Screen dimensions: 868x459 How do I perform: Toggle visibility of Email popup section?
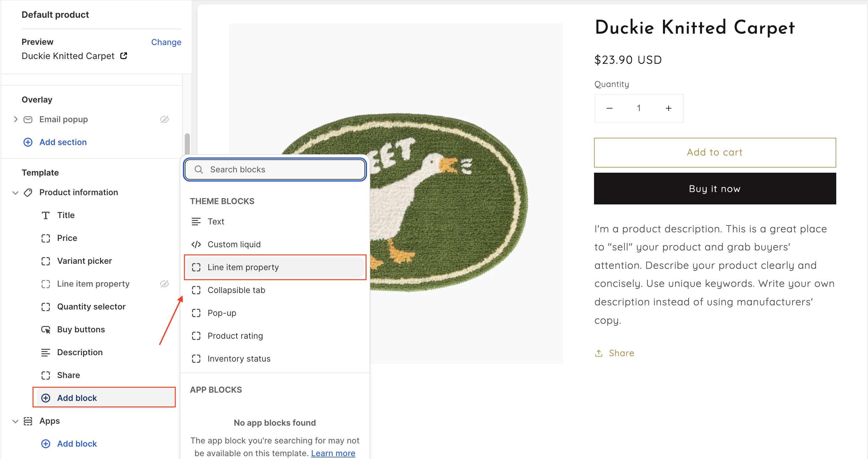(164, 119)
